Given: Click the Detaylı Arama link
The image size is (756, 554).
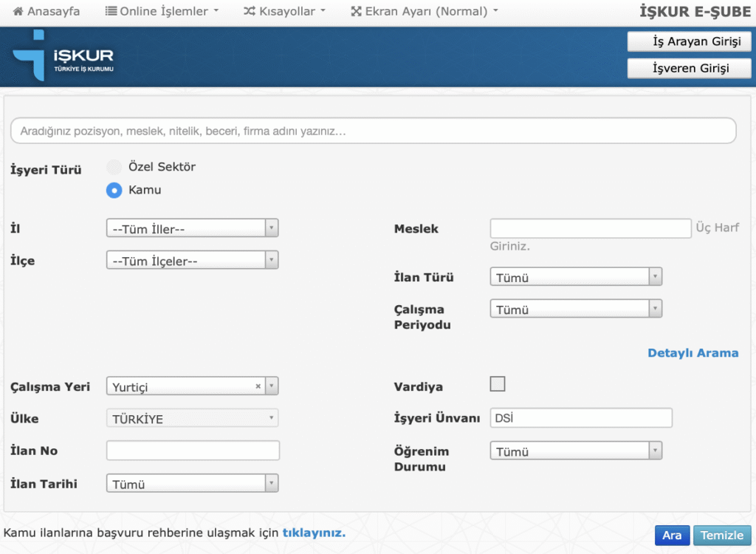Looking at the screenshot, I should [x=693, y=353].
